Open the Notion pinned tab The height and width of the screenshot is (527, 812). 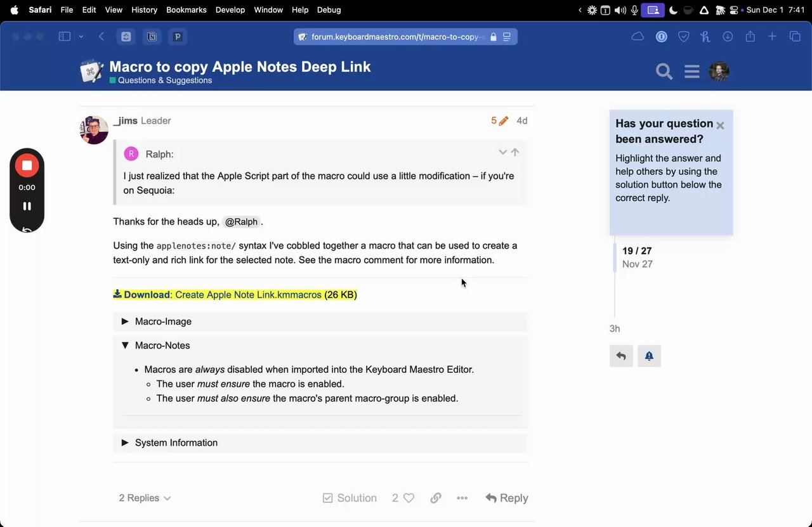click(x=152, y=37)
